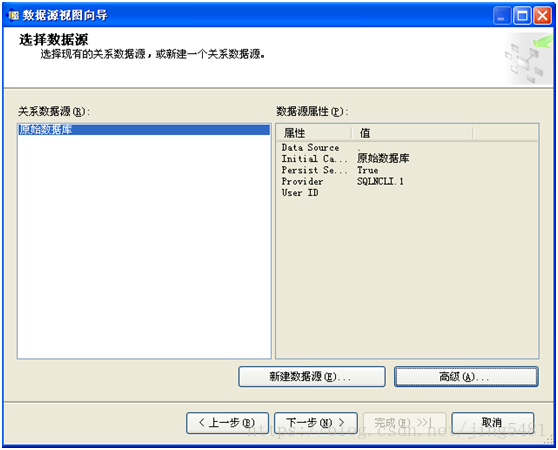Viewport: 558px width, 450px height.
Task: Select the User ID property row
Action: point(407,193)
